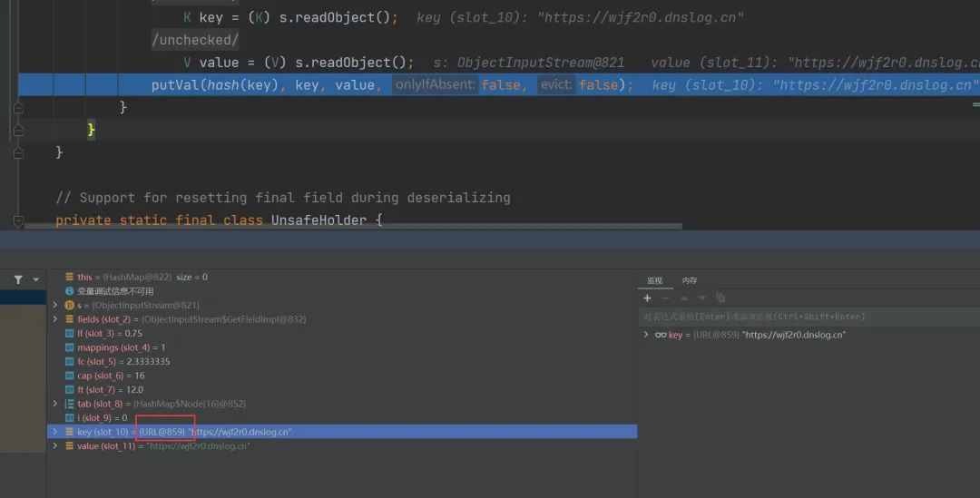Select the 'fc (slot_5) = 2.3333335' row

point(342,361)
